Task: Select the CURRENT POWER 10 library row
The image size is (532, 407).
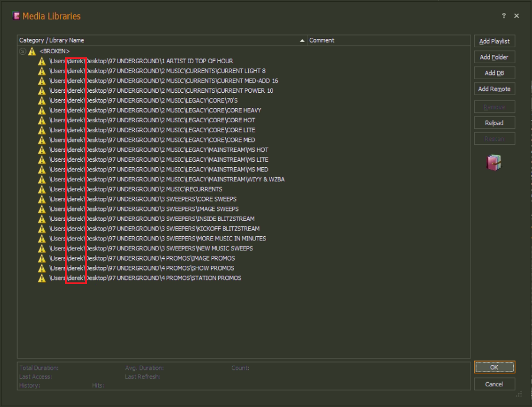Action: coord(161,90)
